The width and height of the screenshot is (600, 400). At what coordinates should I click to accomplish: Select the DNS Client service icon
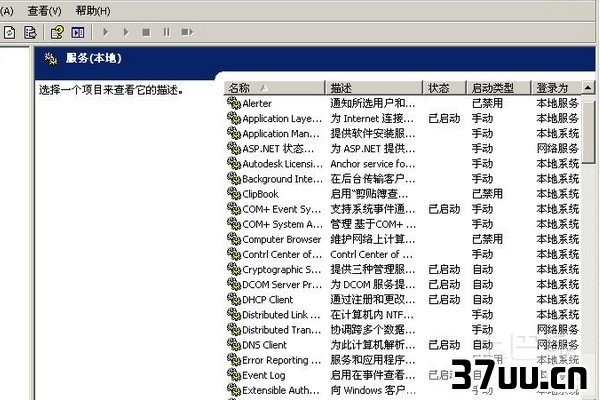point(234,345)
